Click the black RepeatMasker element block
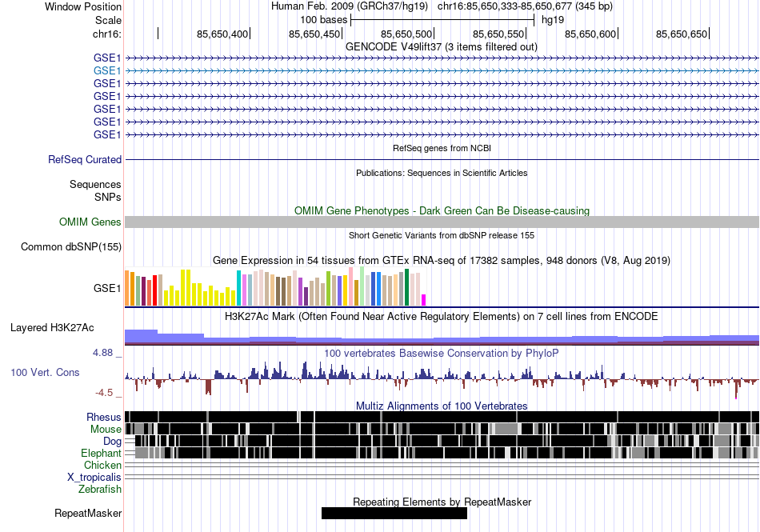This screenshot has width=760, height=532. click(394, 513)
